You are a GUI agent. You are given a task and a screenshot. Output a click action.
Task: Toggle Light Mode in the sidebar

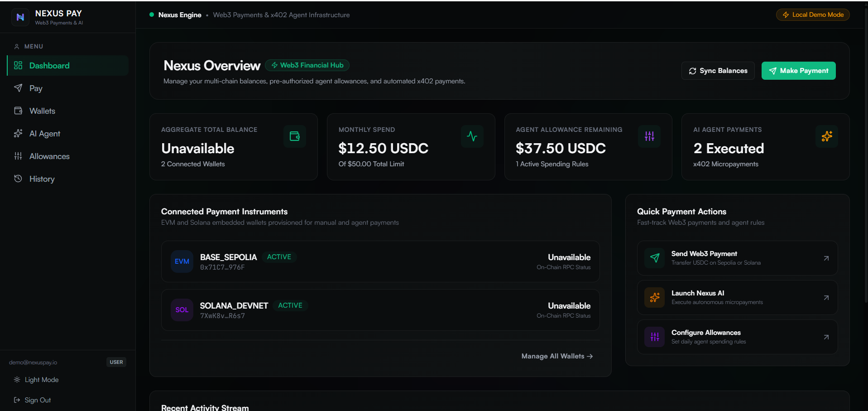[x=36, y=380]
